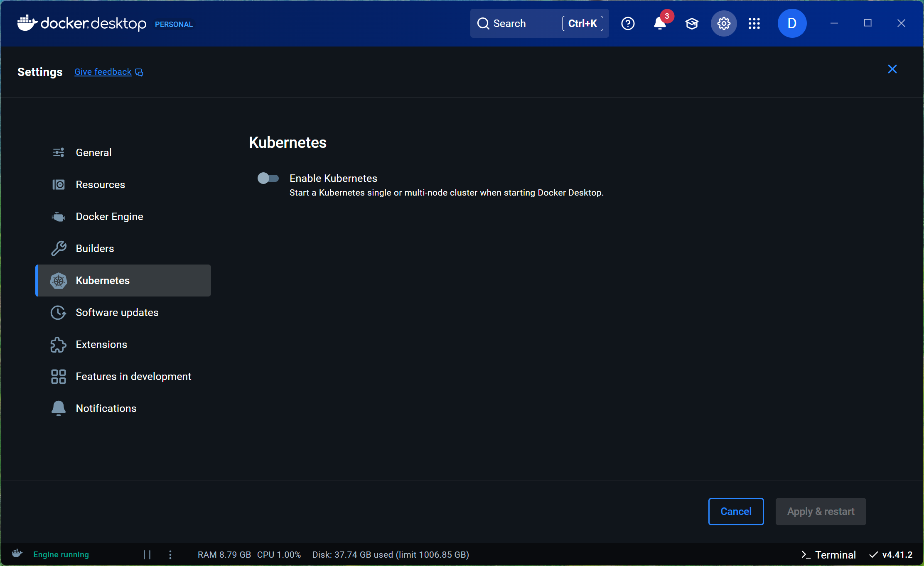Click the Software updates clock icon

click(x=59, y=313)
